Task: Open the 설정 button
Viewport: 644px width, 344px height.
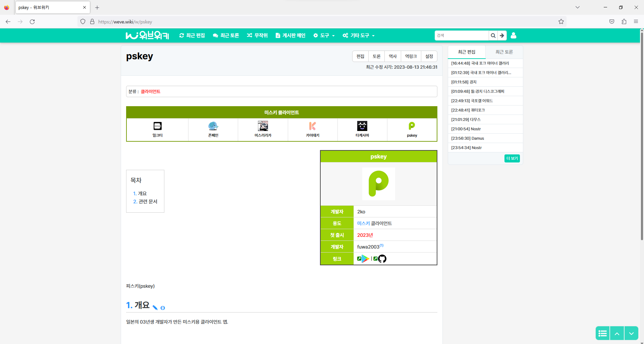Action: click(429, 56)
